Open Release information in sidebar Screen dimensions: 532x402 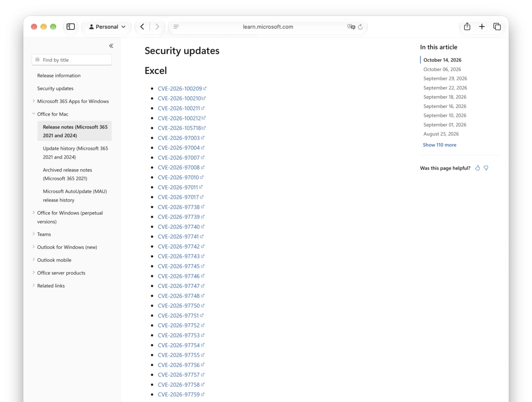(59, 76)
